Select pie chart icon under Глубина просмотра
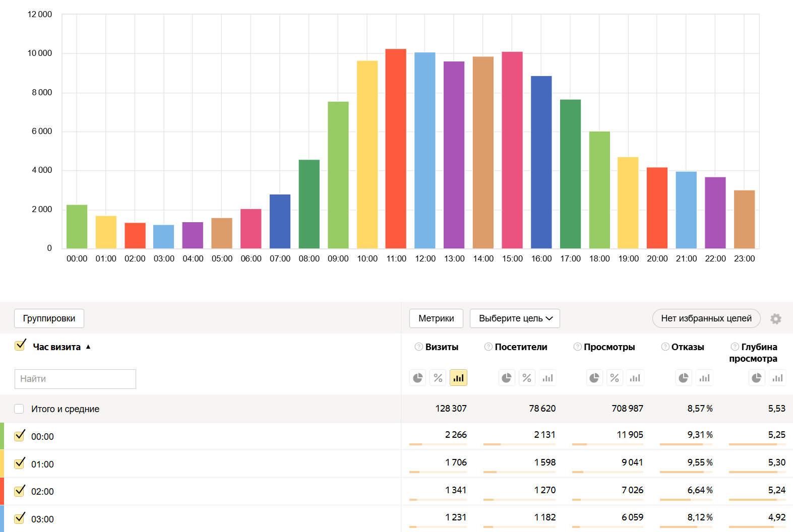 tap(757, 378)
